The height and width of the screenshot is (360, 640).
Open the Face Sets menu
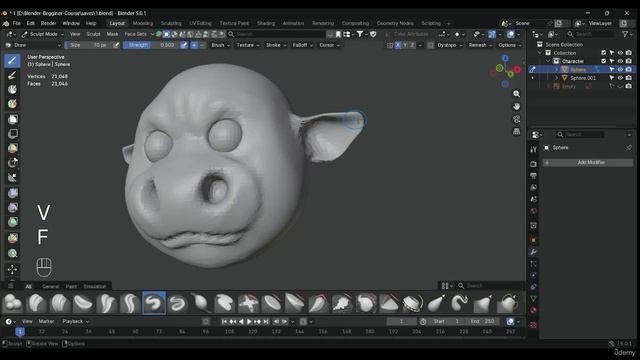coord(136,34)
